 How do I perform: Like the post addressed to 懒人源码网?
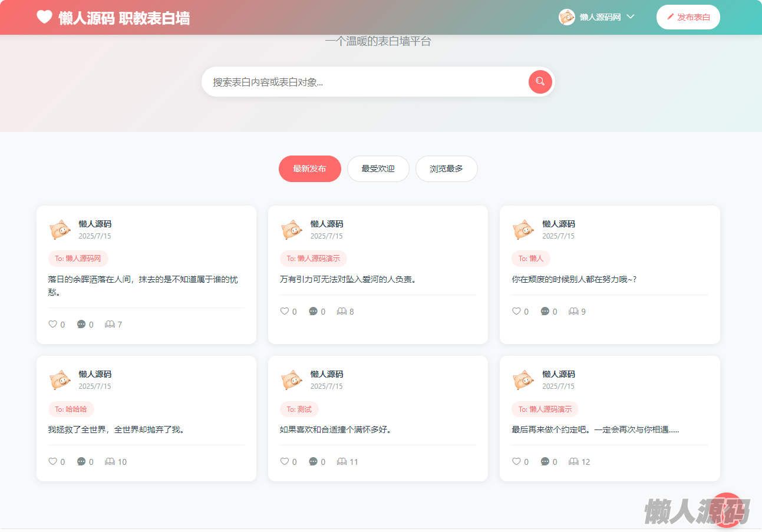(53, 325)
